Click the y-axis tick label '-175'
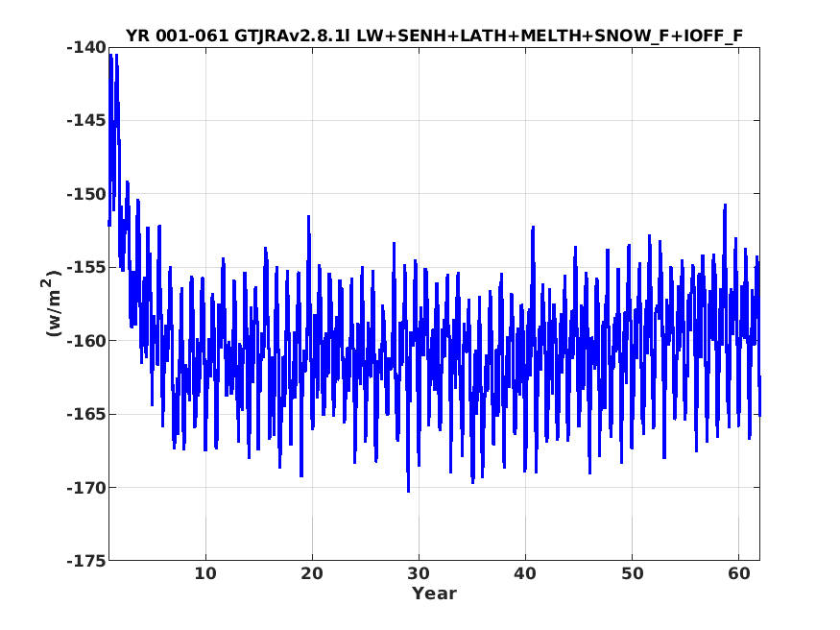The image size is (840, 630). point(86,561)
